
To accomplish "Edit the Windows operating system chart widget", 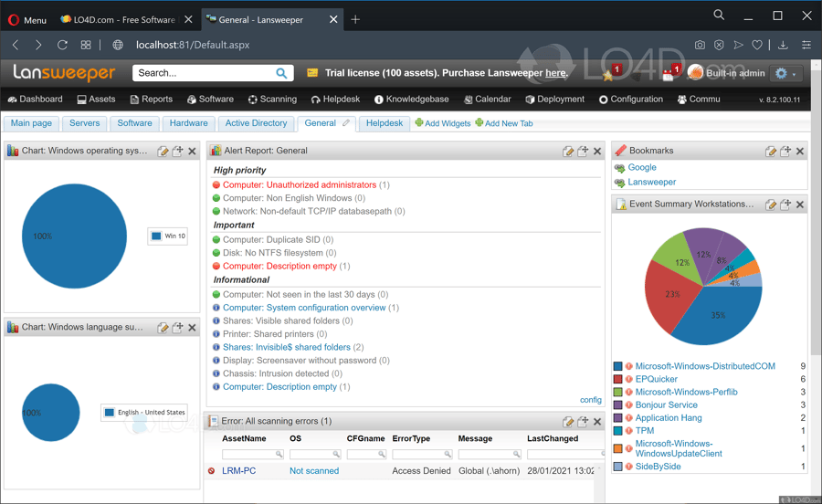I will click(163, 151).
